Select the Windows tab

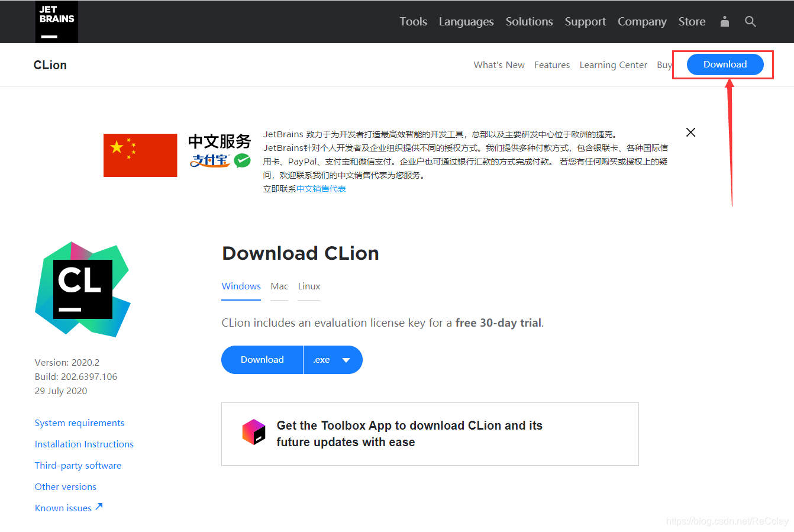point(241,286)
